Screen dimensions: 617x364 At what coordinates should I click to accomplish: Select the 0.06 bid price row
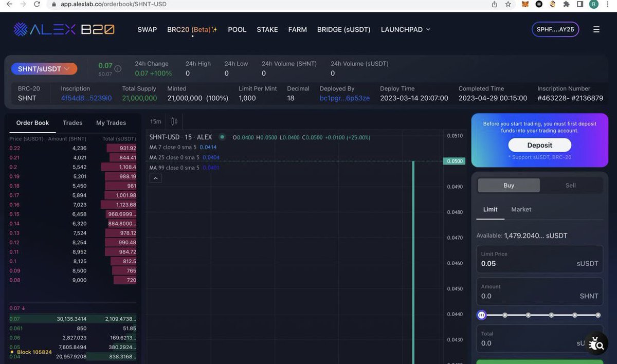coord(72,338)
